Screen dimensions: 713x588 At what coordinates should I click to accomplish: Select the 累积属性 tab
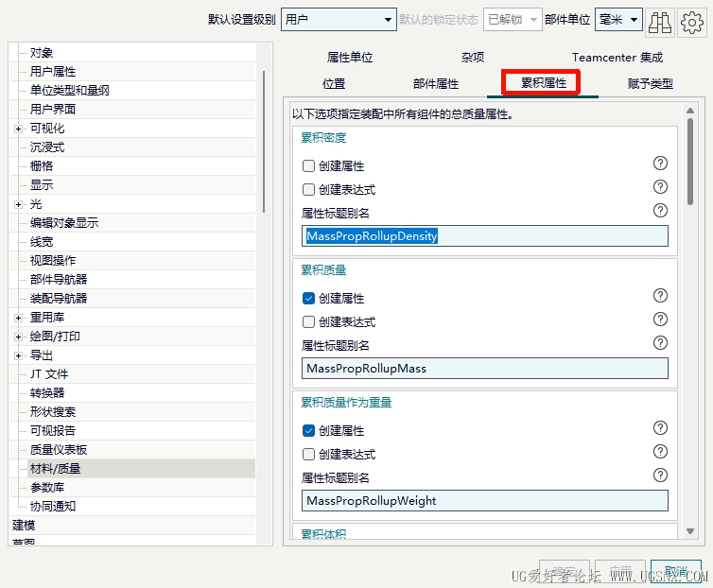point(544,83)
